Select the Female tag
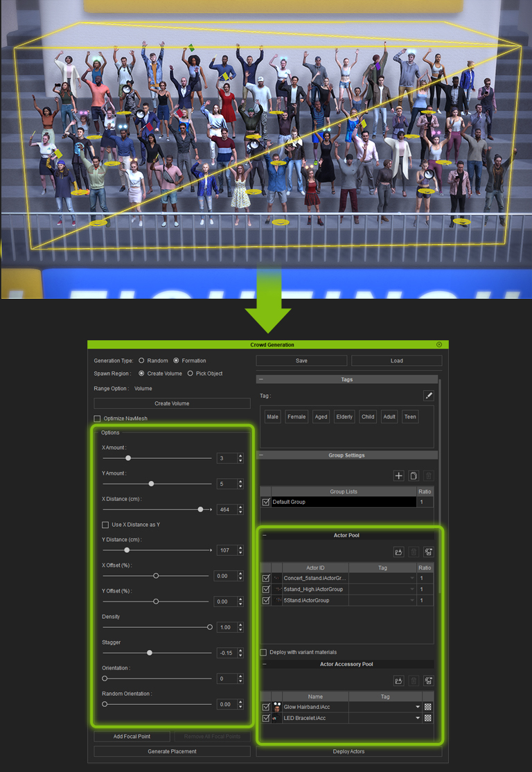 (x=296, y=416)
